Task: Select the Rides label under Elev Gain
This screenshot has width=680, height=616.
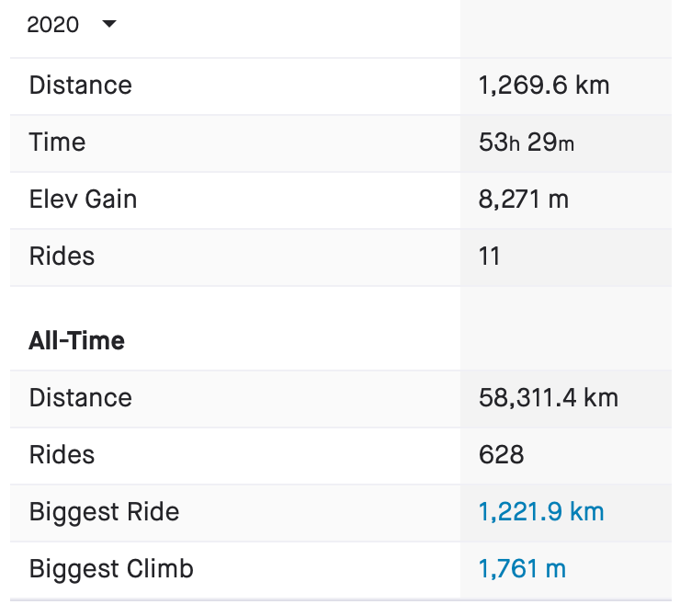Action: pyautogui.click(x=62, y=257)
